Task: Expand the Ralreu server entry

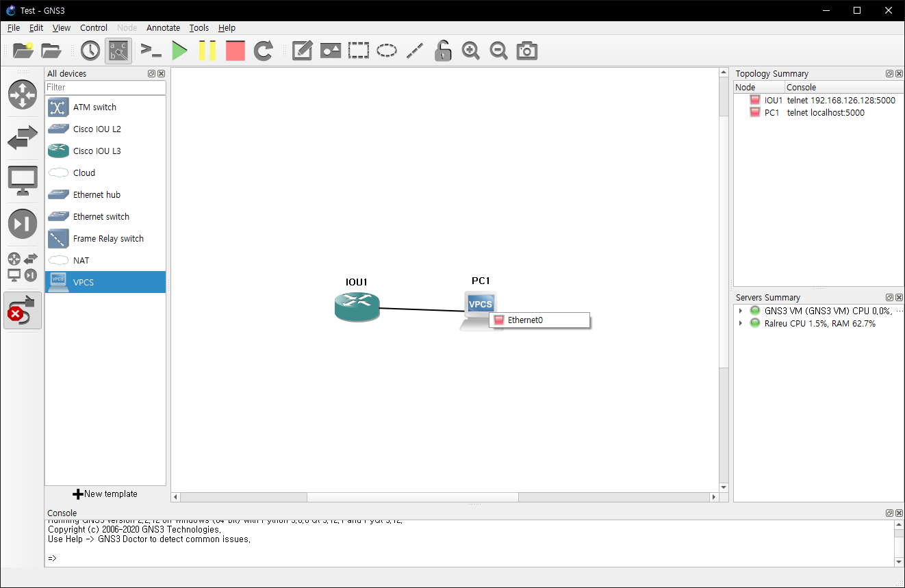Action: tap(741, 324)
